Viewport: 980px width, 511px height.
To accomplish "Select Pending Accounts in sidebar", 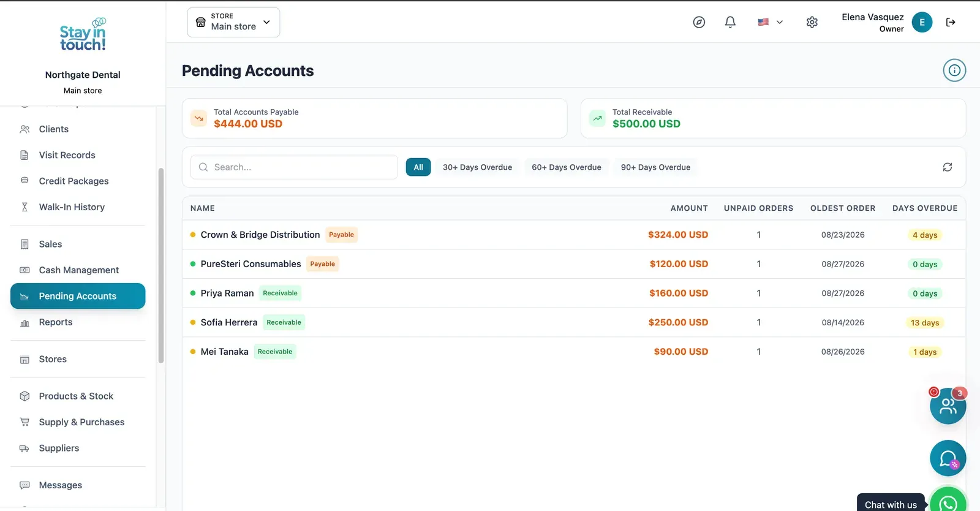I will point(78,296).
